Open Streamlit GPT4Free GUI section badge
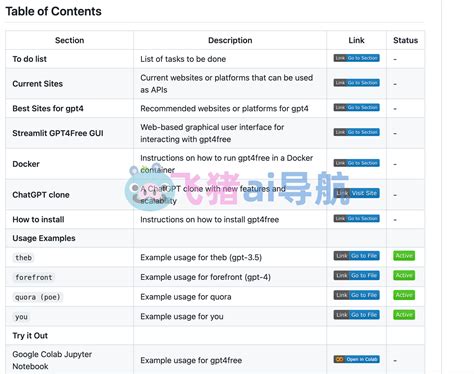 [356, 132]
